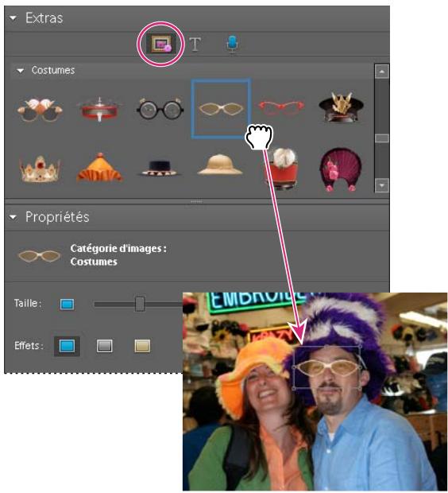The width and height of the screenshot is (448, 493).
Task: Click the glasses preview in Propriétés
Action: coord(40,256)
